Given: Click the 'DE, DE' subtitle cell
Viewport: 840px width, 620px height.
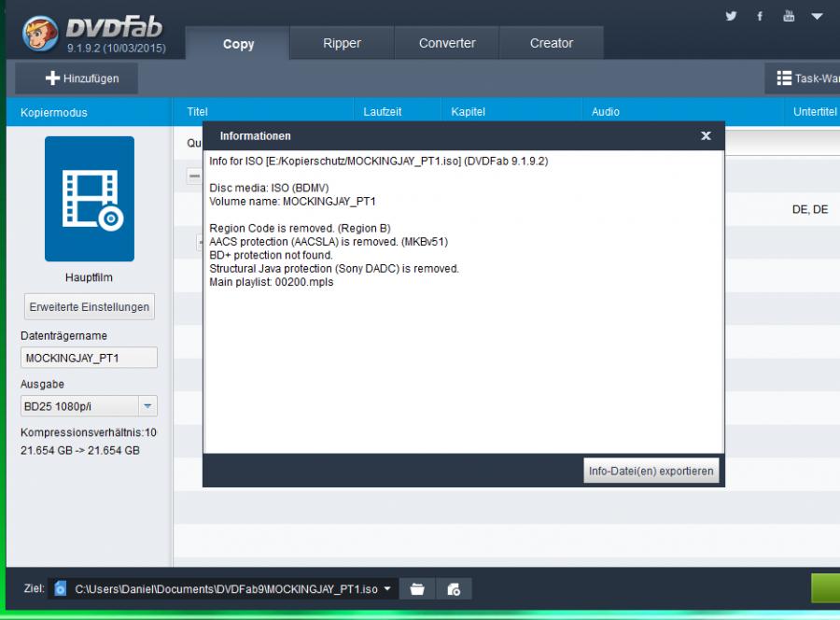Looking at the screenshot, I should (x=810, y=209).
